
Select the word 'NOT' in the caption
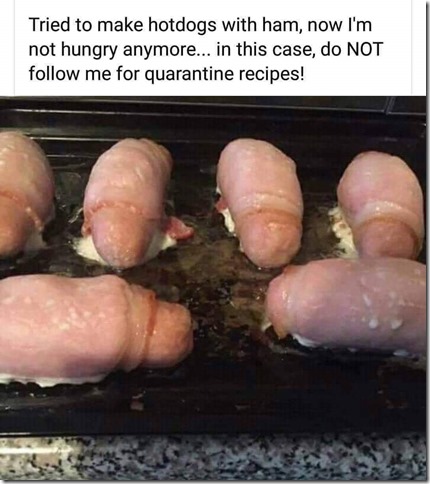tap(365, 49)
